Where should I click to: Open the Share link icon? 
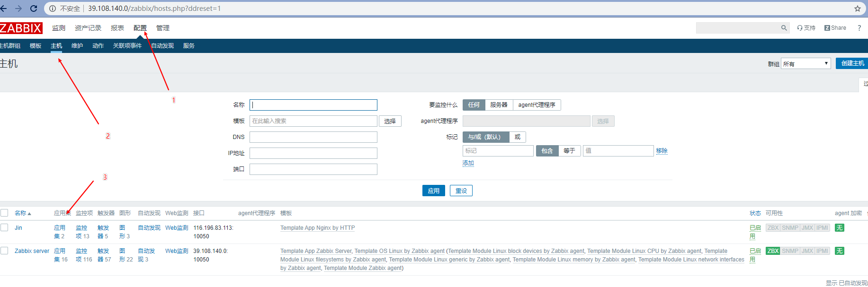tap(827, 28)
